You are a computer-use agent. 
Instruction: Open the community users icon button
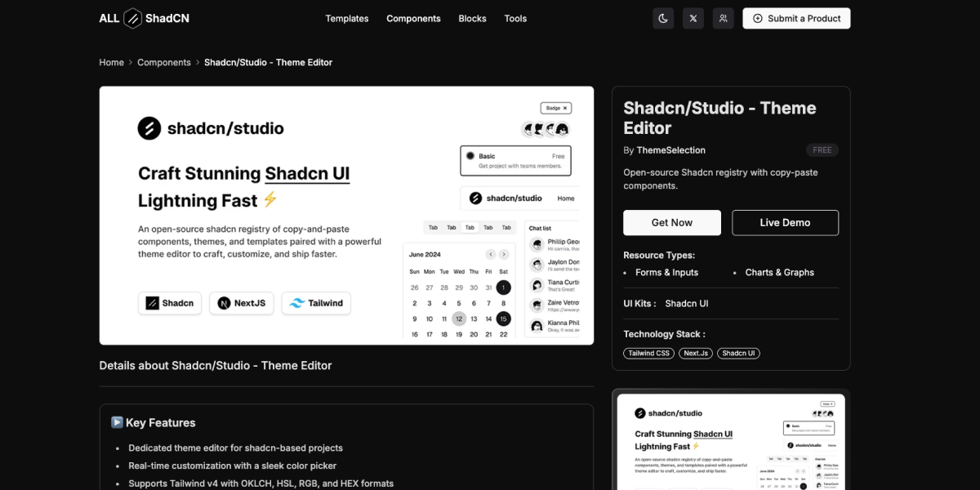point(723,18)
